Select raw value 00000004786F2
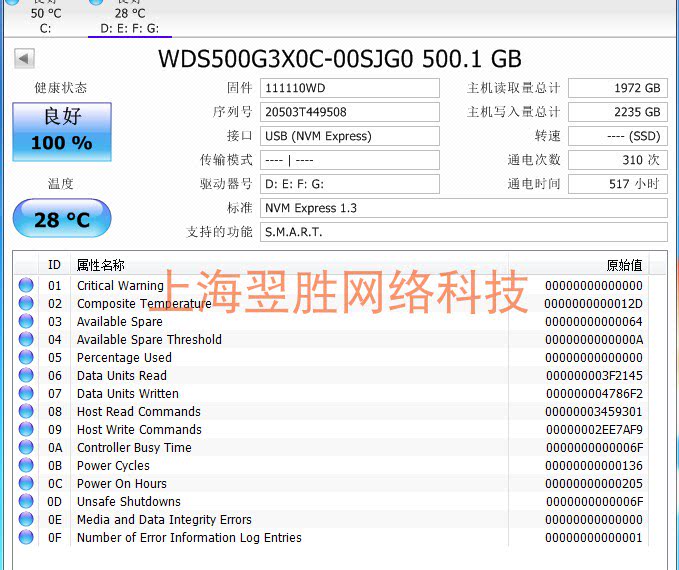 point(594,394)
